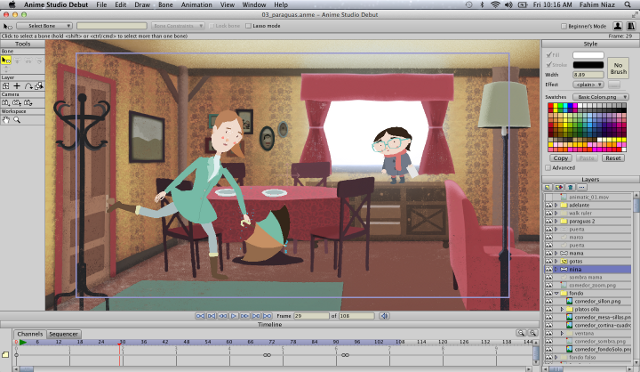Click the black Stroke color swatch
Screen dimensions: 640x372
click(588, 65)
